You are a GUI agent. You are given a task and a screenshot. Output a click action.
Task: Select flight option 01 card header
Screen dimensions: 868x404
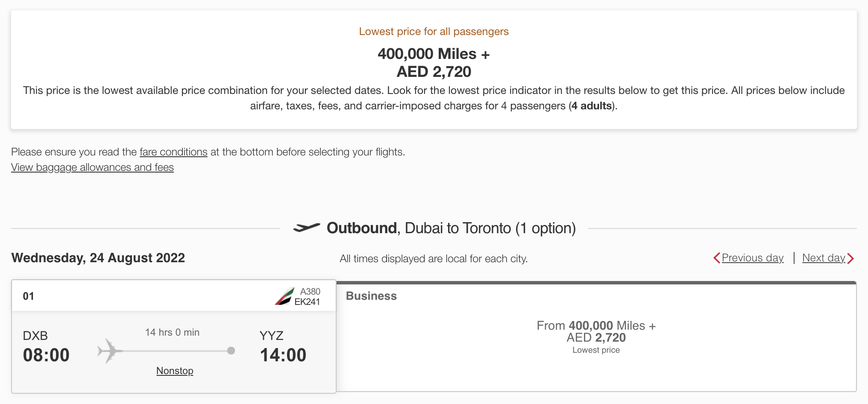click(29, 296)
